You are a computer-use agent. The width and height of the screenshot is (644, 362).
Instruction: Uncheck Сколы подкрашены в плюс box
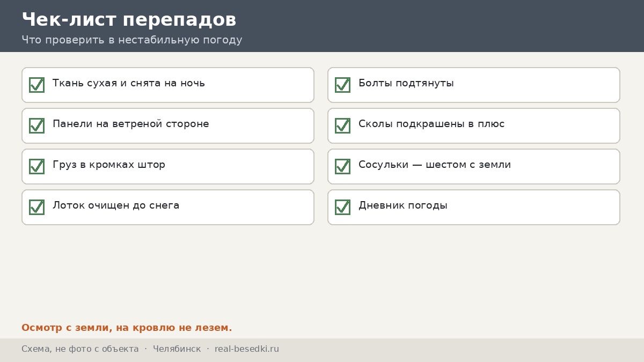point(342,125)
